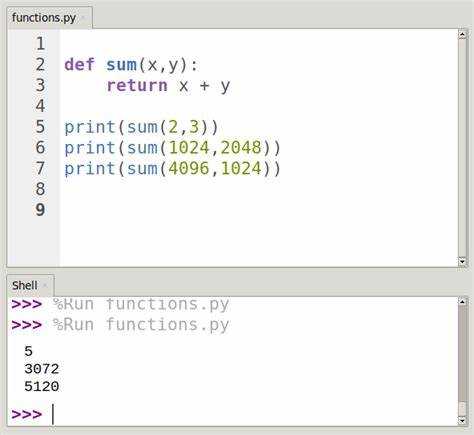Click the Shell scrollbar down arrow
Image resolution: width=474 pixels, height=435 pixels.
pos(462,420)
